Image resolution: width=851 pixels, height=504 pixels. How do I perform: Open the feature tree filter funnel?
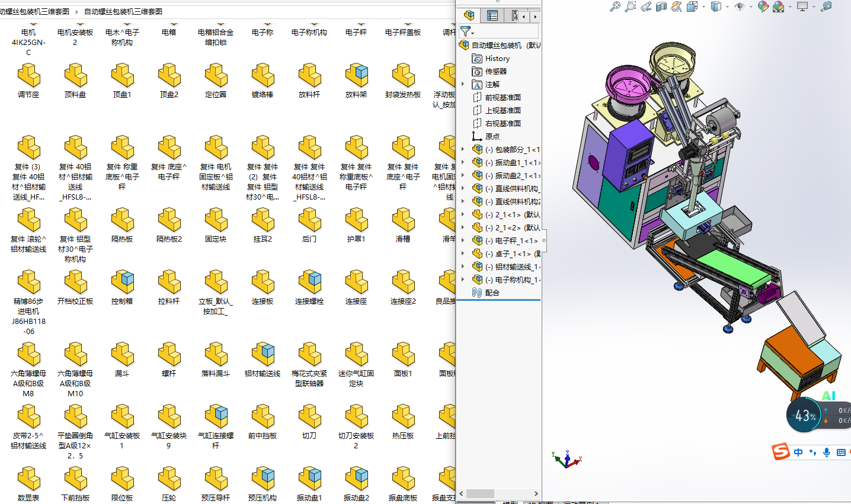pos(467,31)
